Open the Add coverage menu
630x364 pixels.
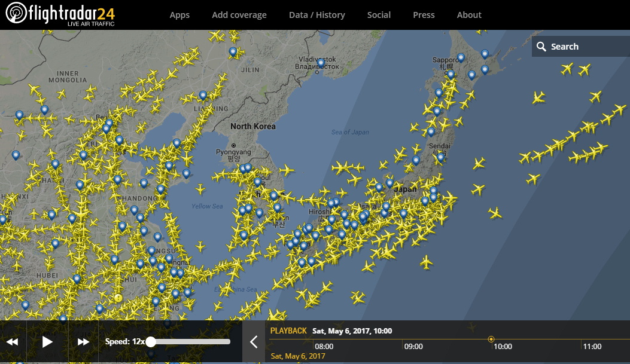click(239, 15)
